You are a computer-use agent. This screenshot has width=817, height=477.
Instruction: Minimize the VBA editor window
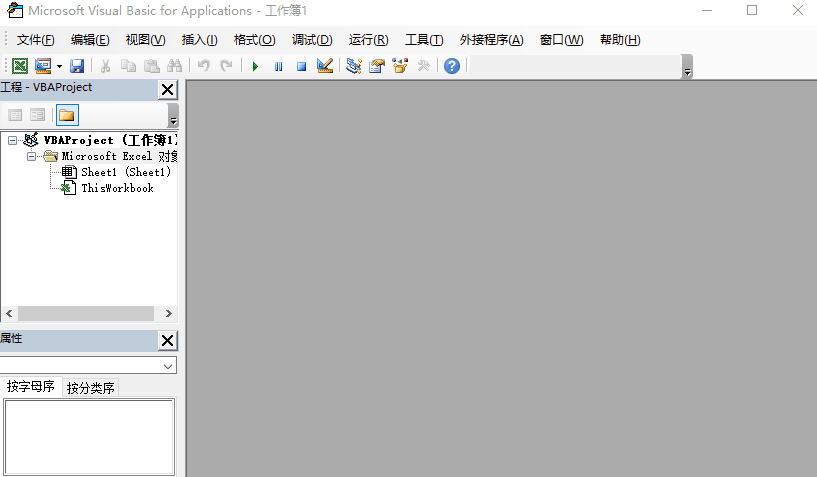click(x=707, y=10)
